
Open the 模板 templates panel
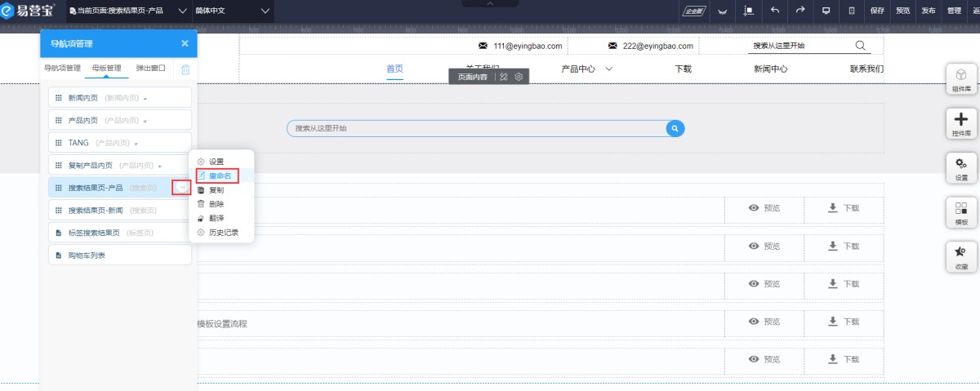(961, 213)
